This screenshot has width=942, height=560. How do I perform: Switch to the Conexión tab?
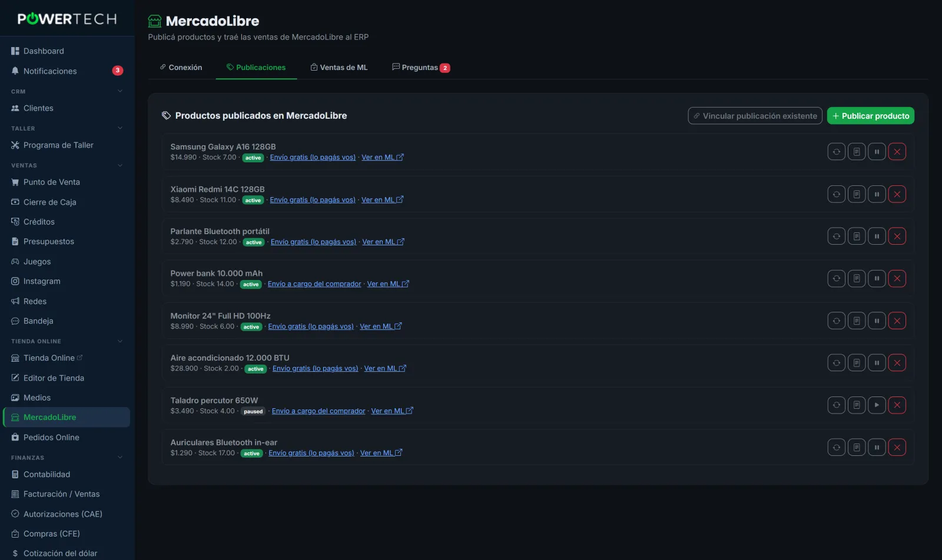181,68
